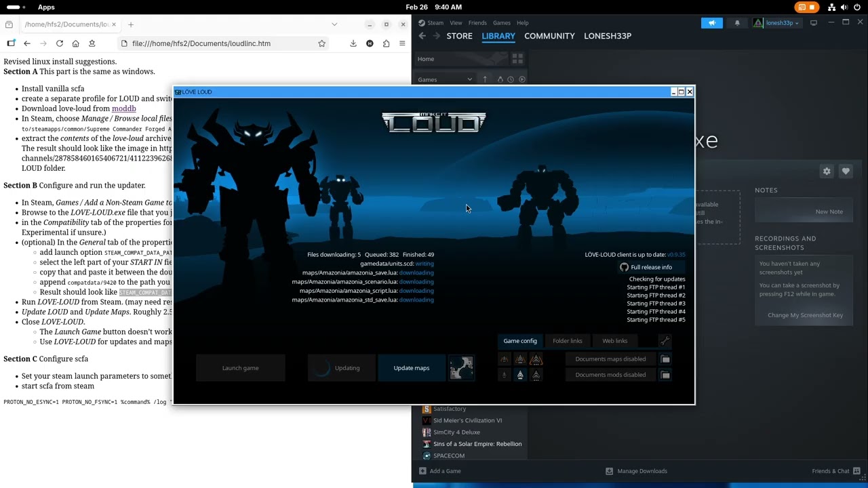Switch to the Web links tab
Image resolution: width=868 pixels, height=488 pixels.
point(615,341)
